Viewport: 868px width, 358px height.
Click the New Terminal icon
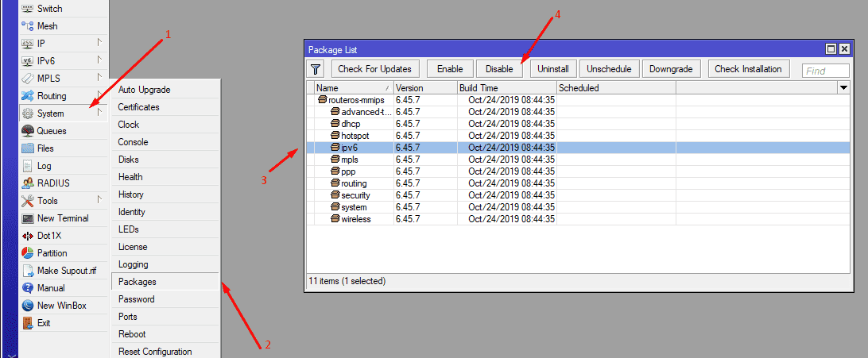tap(28, 218)
